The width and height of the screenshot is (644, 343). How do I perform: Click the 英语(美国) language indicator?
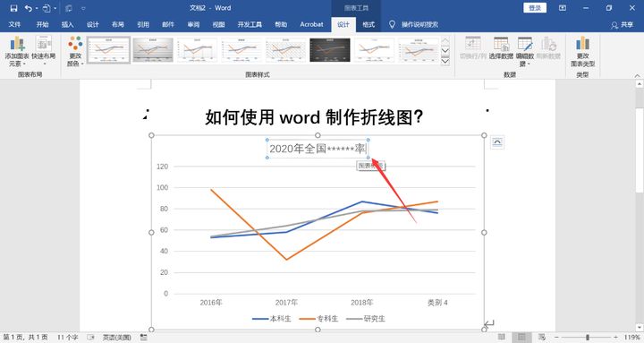pos(116,338)
